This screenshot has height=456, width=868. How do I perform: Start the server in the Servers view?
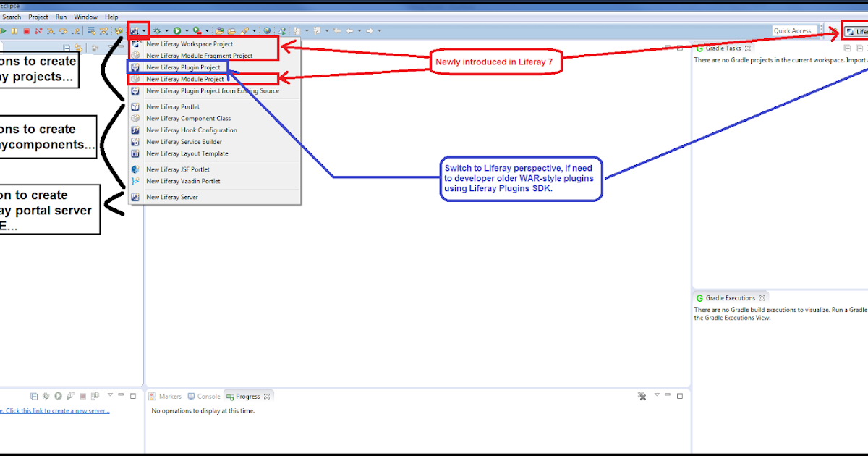point(58,396)
